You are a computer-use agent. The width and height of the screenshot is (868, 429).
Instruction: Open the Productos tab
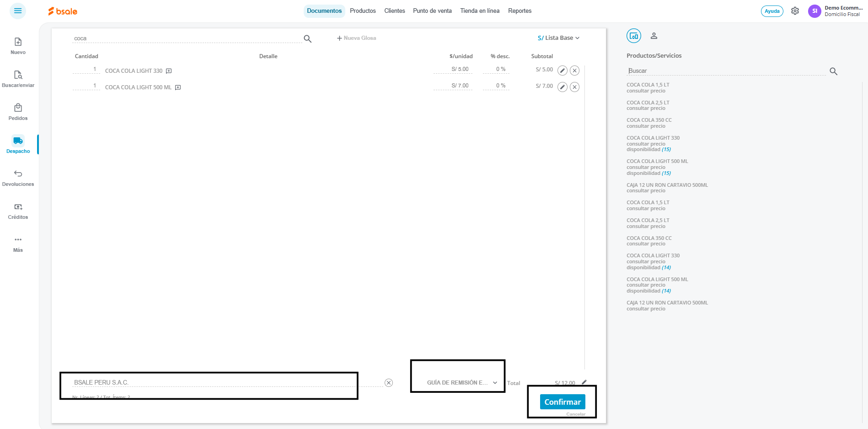tap(363, 11)
